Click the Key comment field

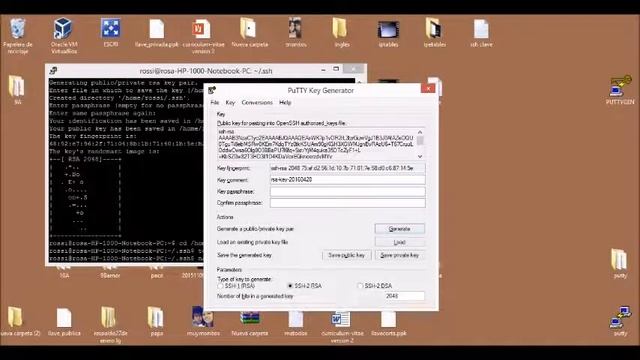point(347,180)
